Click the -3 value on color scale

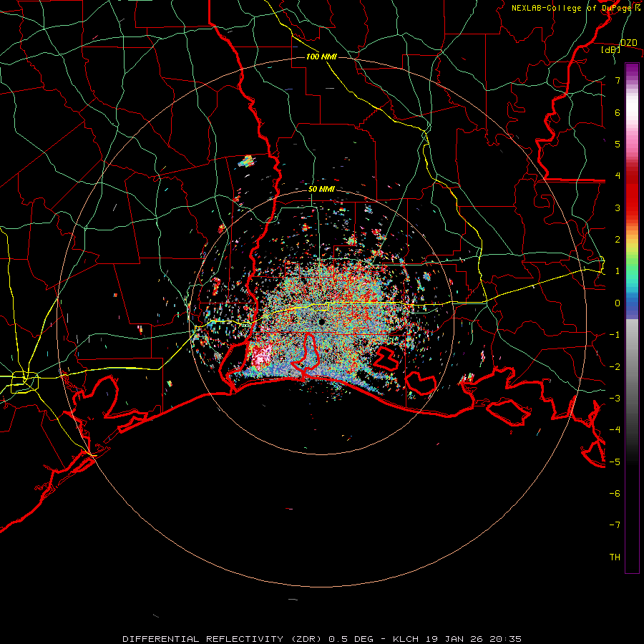[x=615, y=399]
